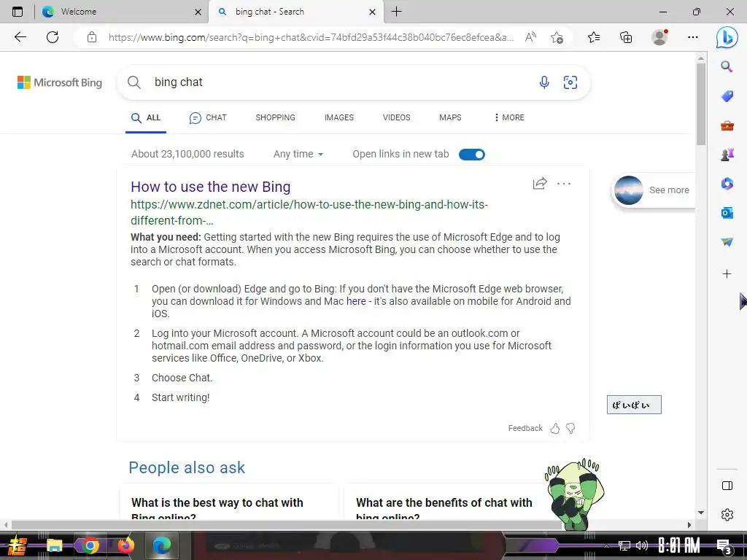Open the Tools briefcase sidebar icon
The width and height of the screenshot is (747, 560).
tap(727, 125)
